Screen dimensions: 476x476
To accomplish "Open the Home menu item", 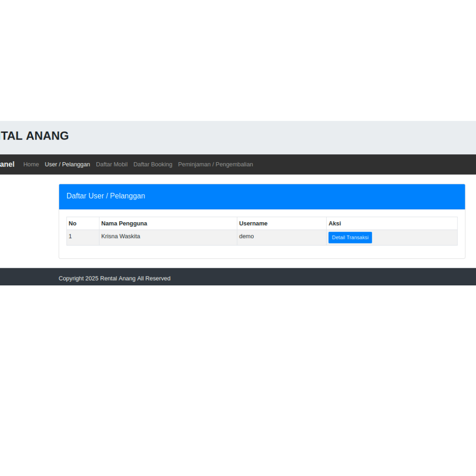I will tap(31, 164).
